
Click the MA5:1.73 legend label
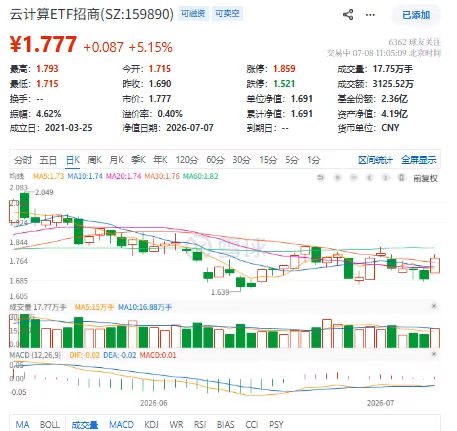pyautogui.click(x=48, y=176)
